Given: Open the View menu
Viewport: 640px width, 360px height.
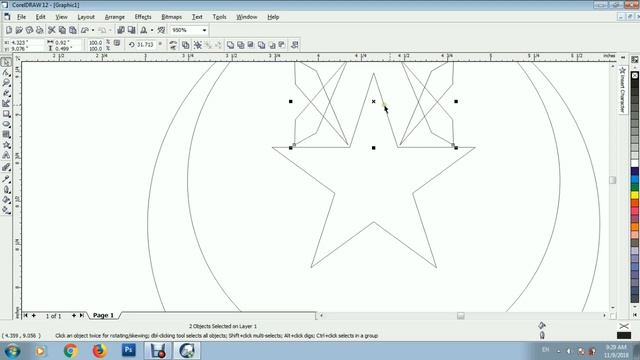Looking at the screenshot, I should 61,17.
